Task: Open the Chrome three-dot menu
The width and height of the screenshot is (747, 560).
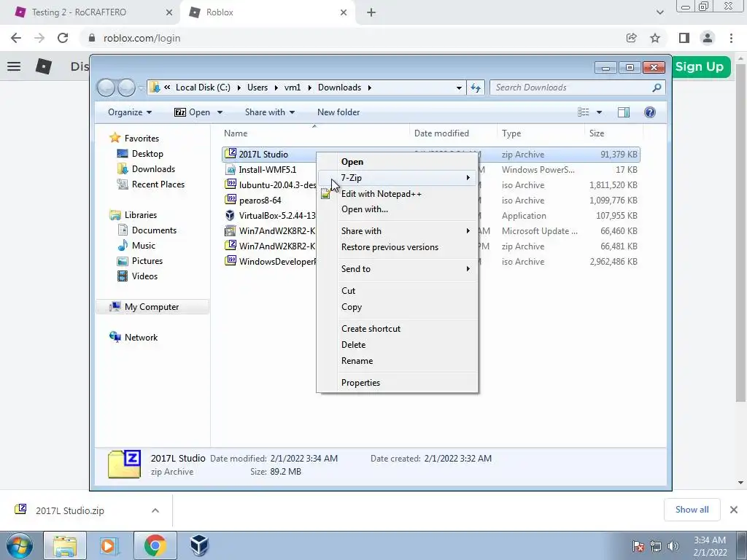Action: click(731, 38)
